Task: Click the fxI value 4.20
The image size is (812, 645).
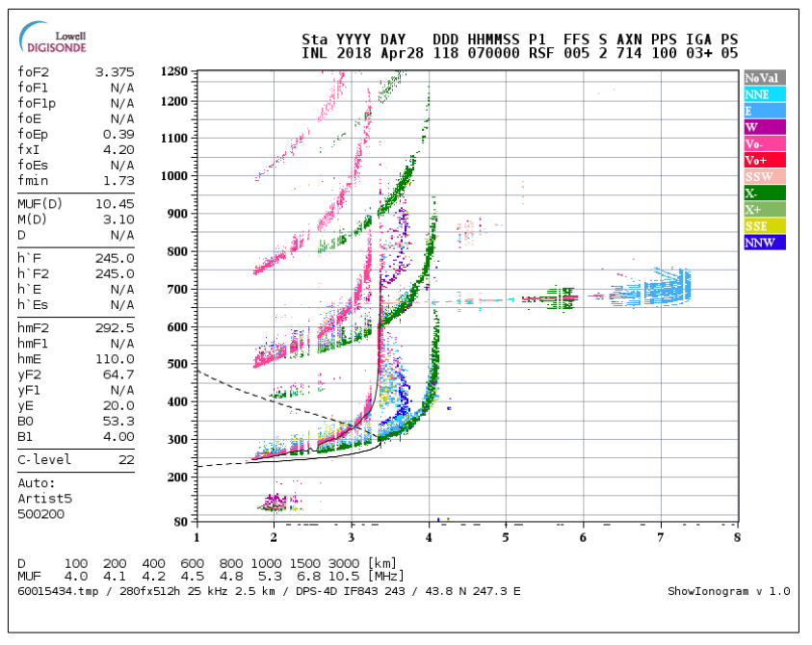Action: click(118, 149)
